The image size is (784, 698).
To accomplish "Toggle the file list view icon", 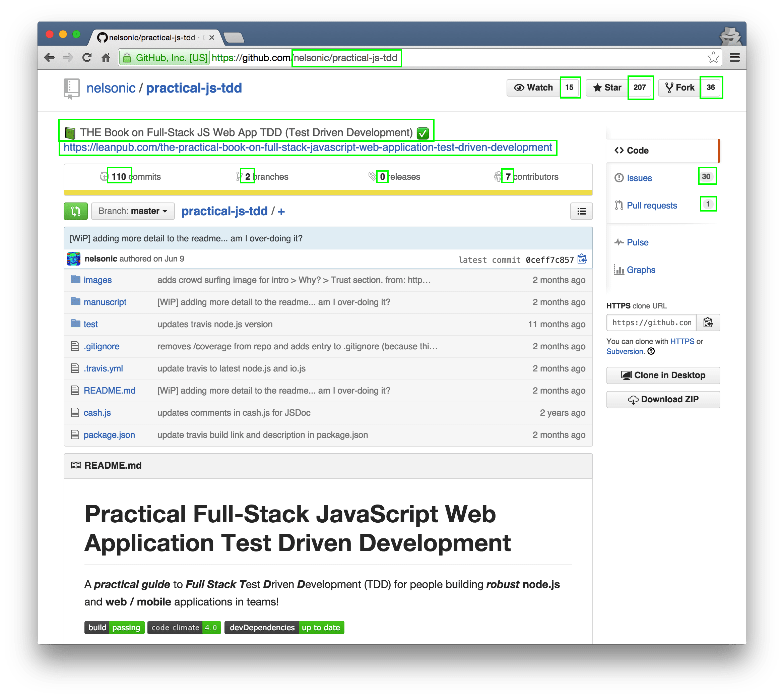I will pos(581,211).
